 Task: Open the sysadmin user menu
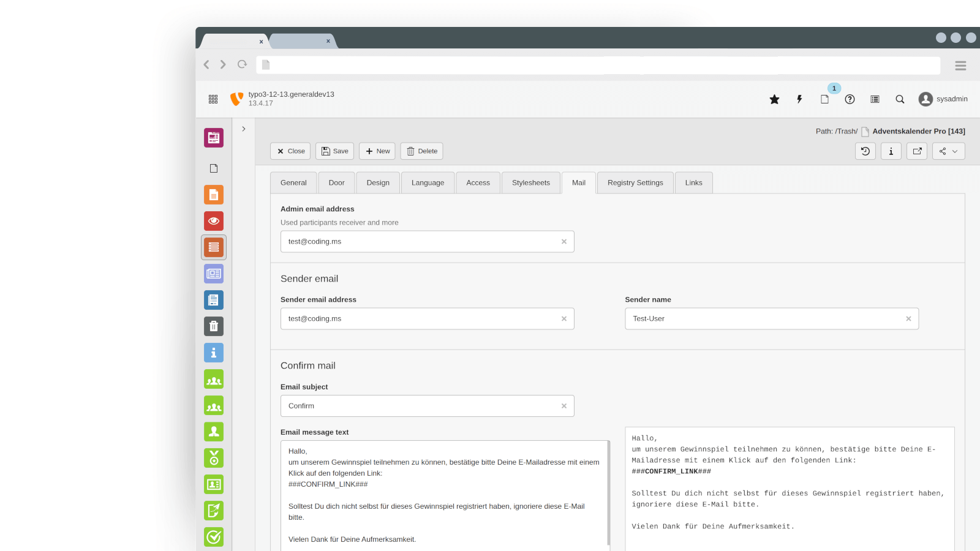click(x=943, y=99)
